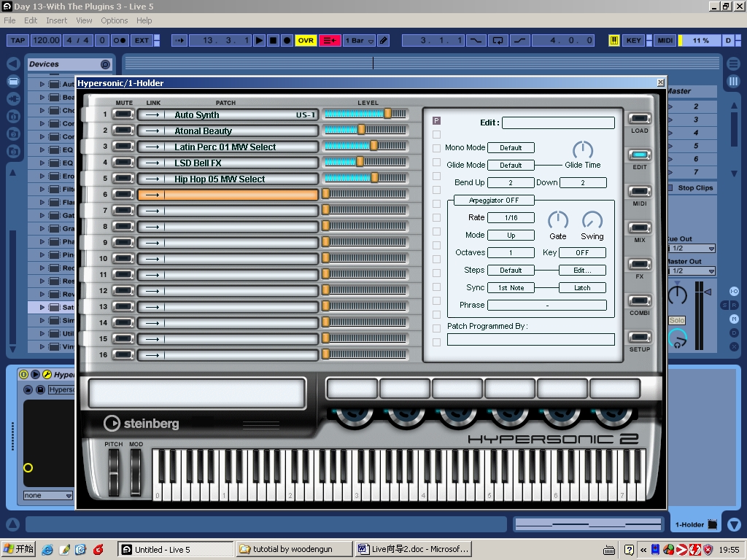Viewport: 747px width, 560px height.
Task: Toggle the EXT sync button
Action: pyautogui.click(x=142, y=41)
